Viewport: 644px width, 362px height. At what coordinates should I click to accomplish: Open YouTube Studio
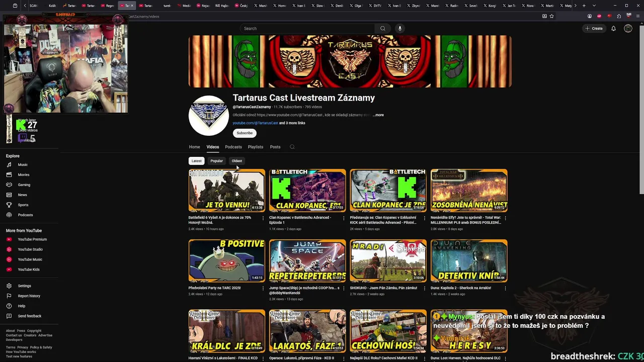[x=29, y=249]
